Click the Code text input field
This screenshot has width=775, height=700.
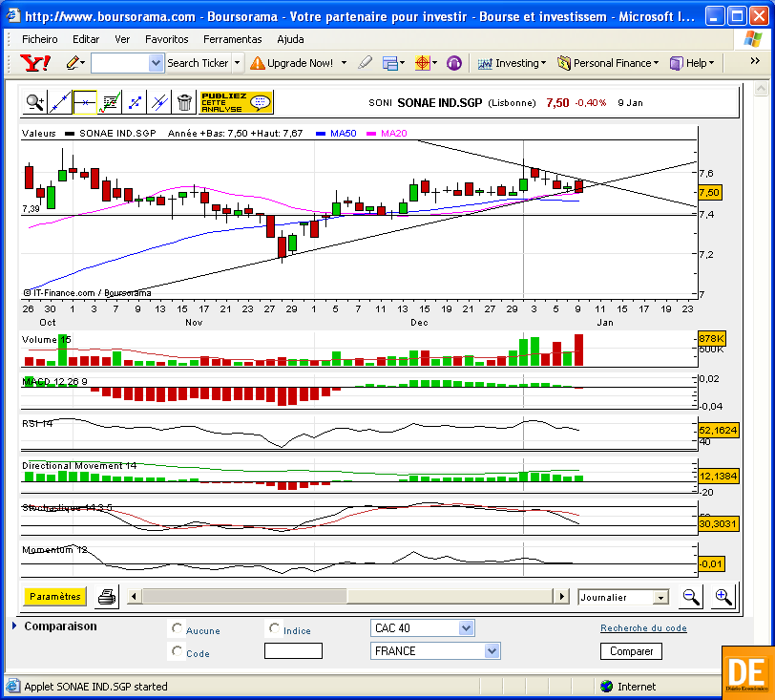pyautogui.click(x=293, y=651)
